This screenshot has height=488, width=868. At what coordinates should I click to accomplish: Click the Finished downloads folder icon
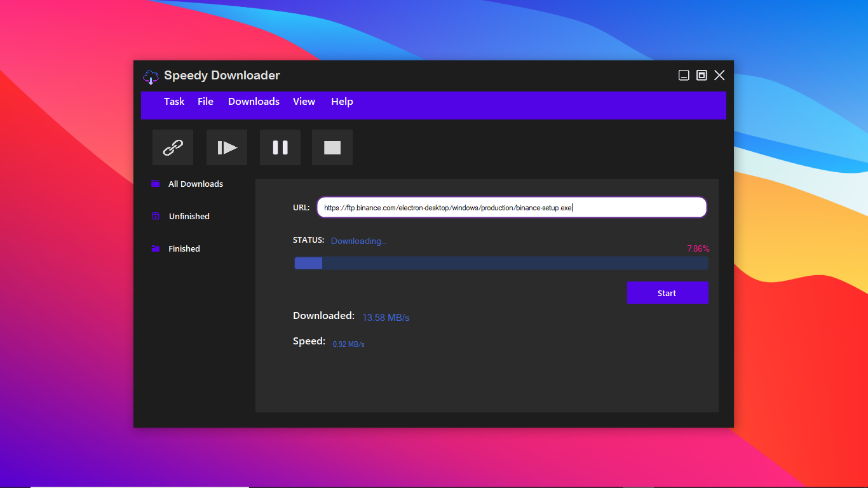[155, 248]
